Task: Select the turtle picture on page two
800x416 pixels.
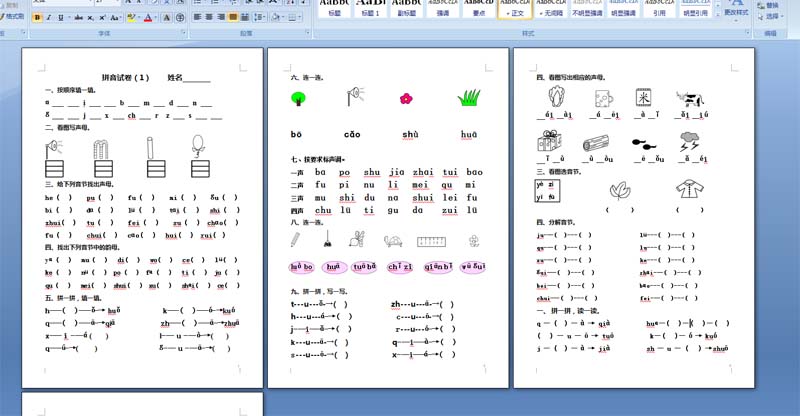Action: (x=393, y=240)
